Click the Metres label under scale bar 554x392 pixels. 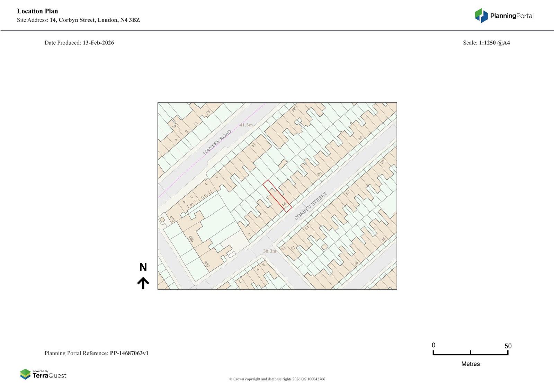[470, 364]
